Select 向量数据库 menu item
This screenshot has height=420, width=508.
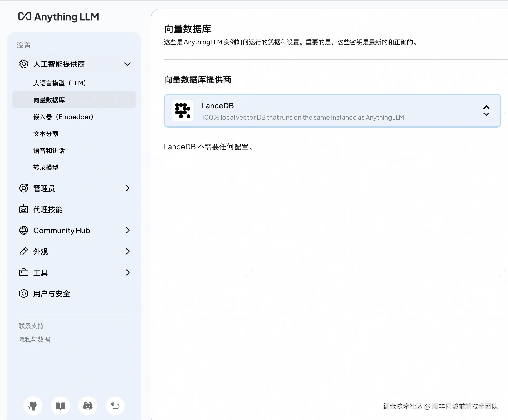tap(74, 100)
